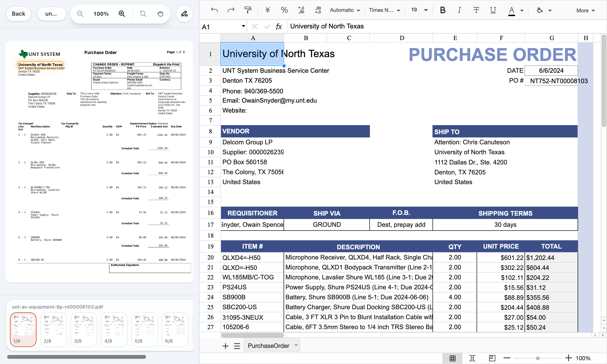Open the Times N... font dropdown

point(384,10)
